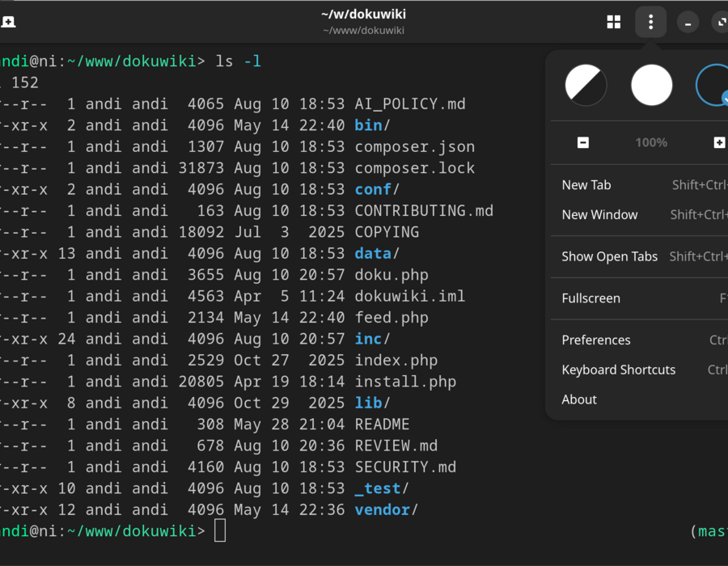Click the REVIEW.md filename
The height and width of the screenshot is (566, 728).
point(396,446)
